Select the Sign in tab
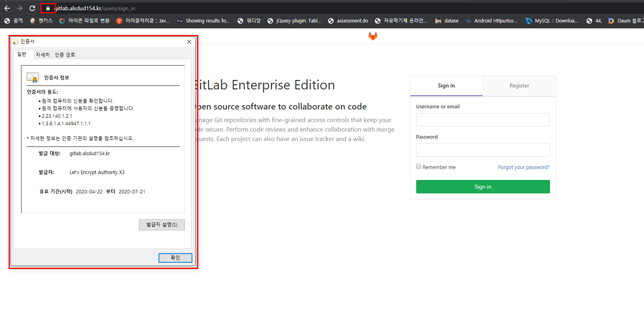 click(446, 86)
